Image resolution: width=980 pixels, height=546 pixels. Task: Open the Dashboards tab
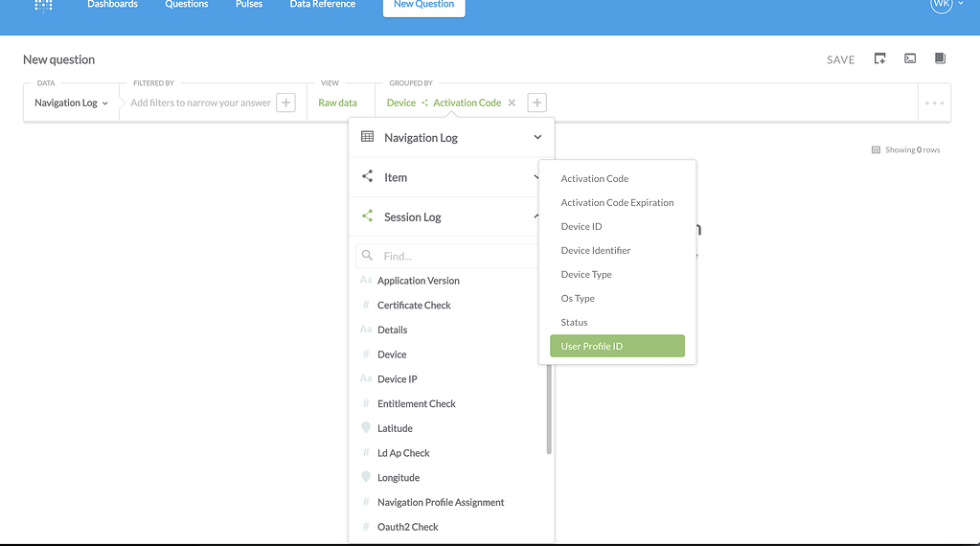(x=112, y=5)
